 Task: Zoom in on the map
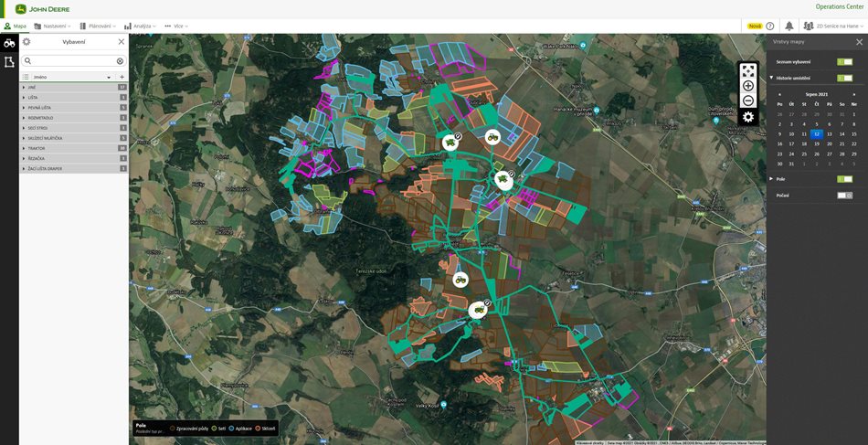[748, 86]
